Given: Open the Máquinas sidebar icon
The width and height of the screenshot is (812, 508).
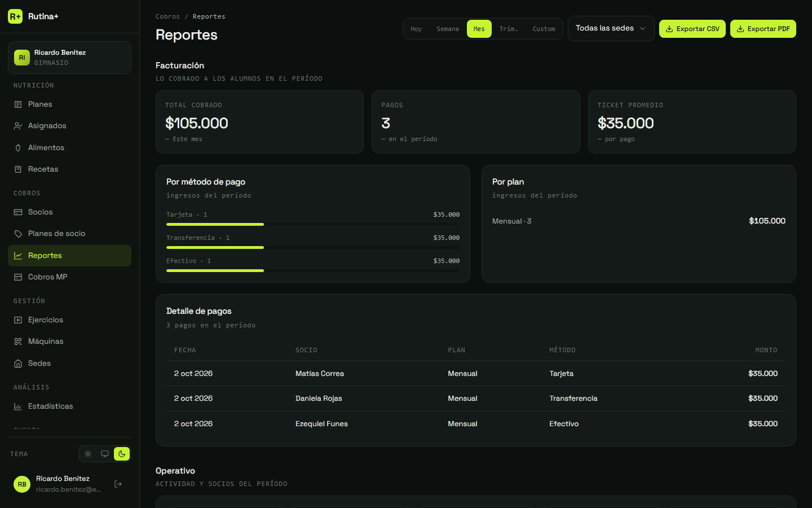Looking at the screenshot, I should pyautogui.click(x=18, y=341).
